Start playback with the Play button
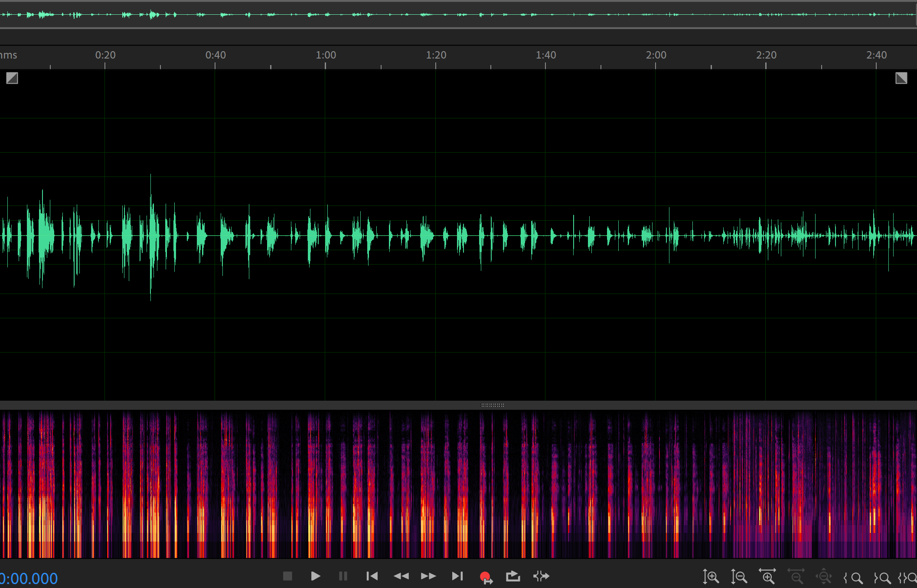 tap(316, 576)
